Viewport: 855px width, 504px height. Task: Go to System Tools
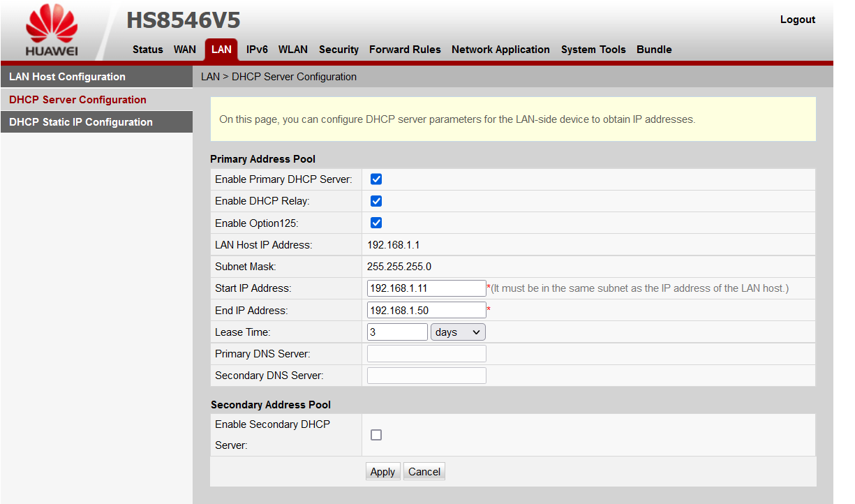(593, 50)
